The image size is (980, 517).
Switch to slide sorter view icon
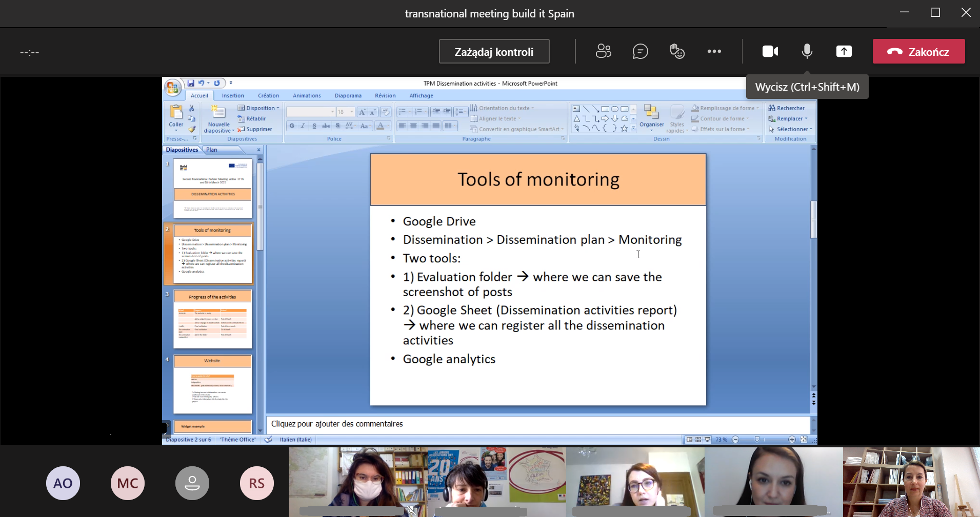[698, 440]
